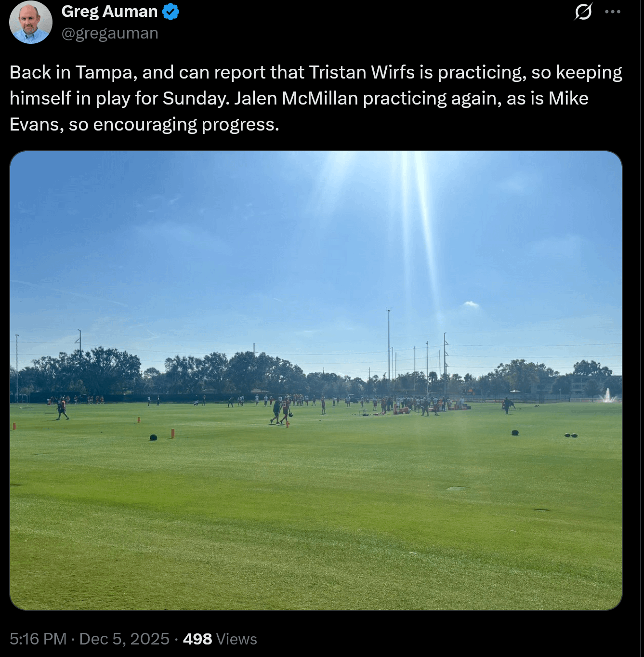The image size is (644, 657).
Task: Click the water fountain in photo
Action: [x=608, y=395]
